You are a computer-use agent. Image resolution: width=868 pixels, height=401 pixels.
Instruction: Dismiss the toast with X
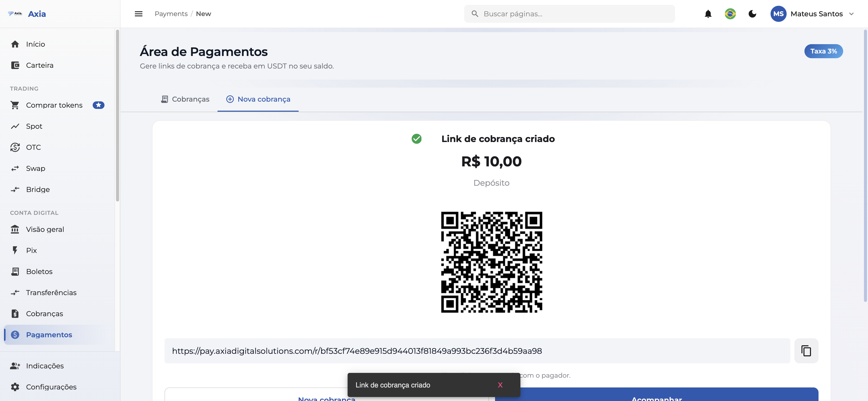click(x=500, y=385)
